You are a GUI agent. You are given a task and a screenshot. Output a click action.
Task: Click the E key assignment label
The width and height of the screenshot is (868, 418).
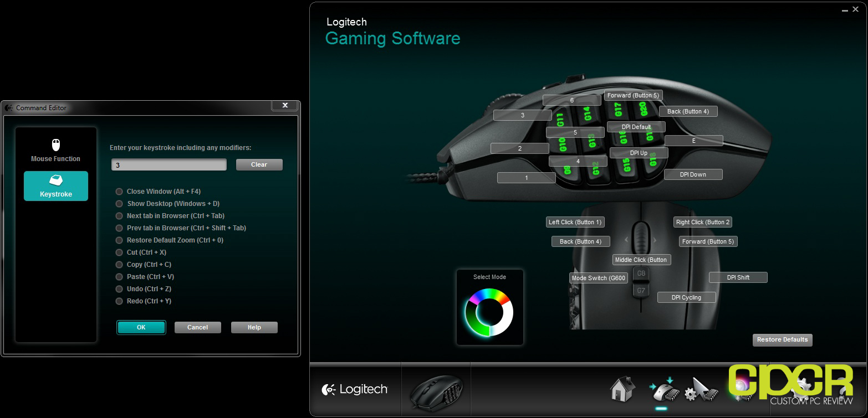pyautogui.click(x=694, y=141)
